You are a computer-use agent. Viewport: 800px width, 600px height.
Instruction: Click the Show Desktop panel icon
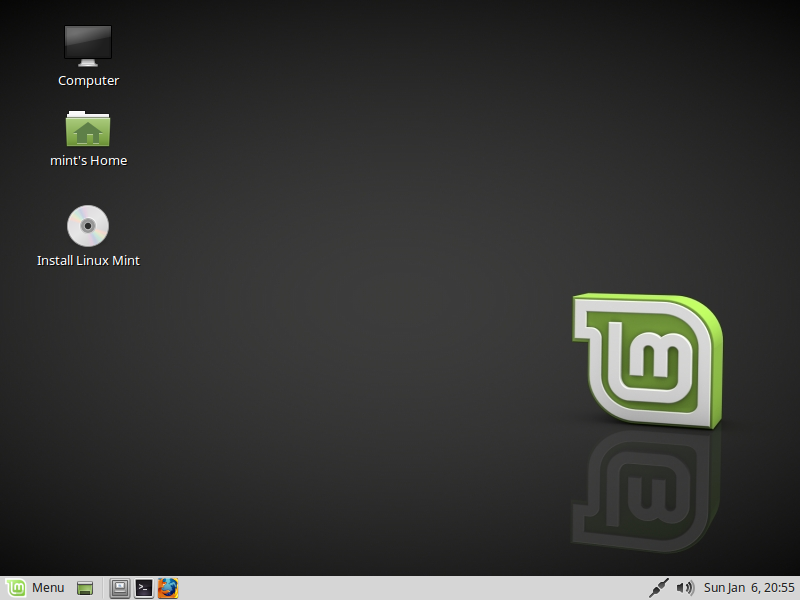[86, 588]
